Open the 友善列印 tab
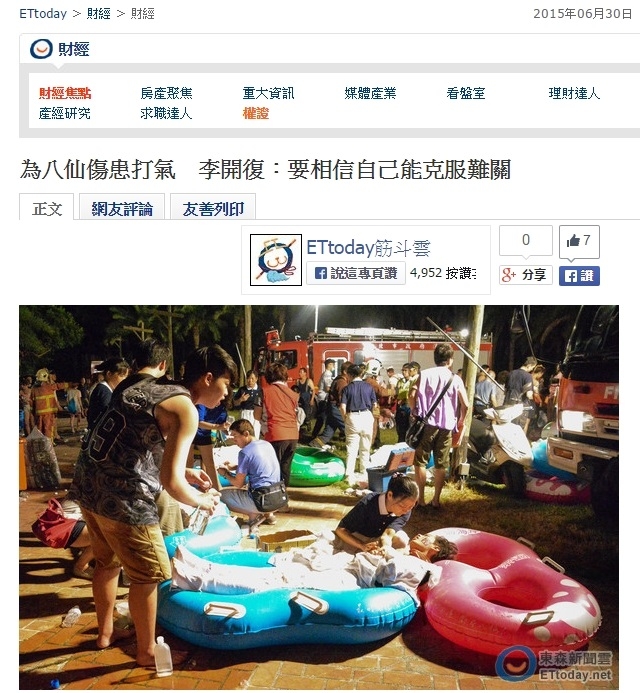 (x=213, y=209)
